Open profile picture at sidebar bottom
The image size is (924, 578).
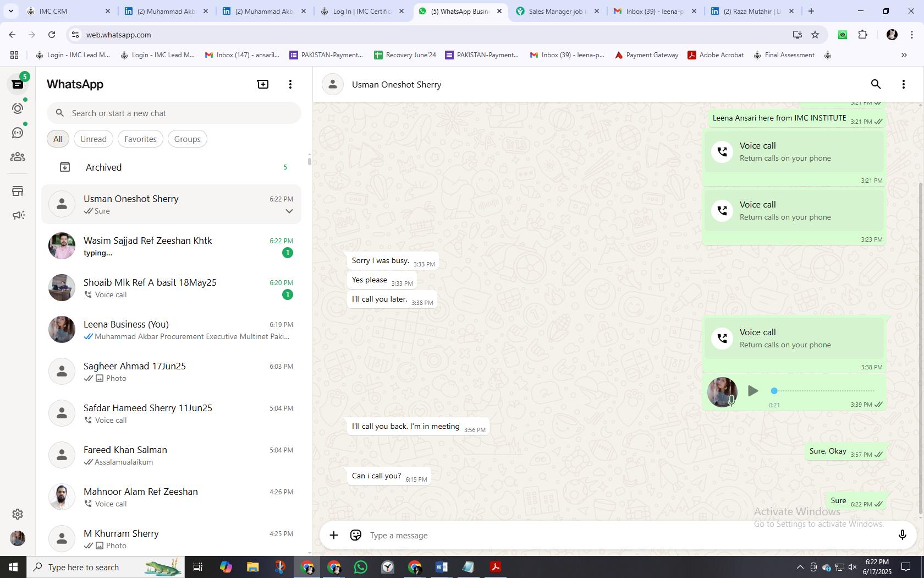click(x=18, y=538)
